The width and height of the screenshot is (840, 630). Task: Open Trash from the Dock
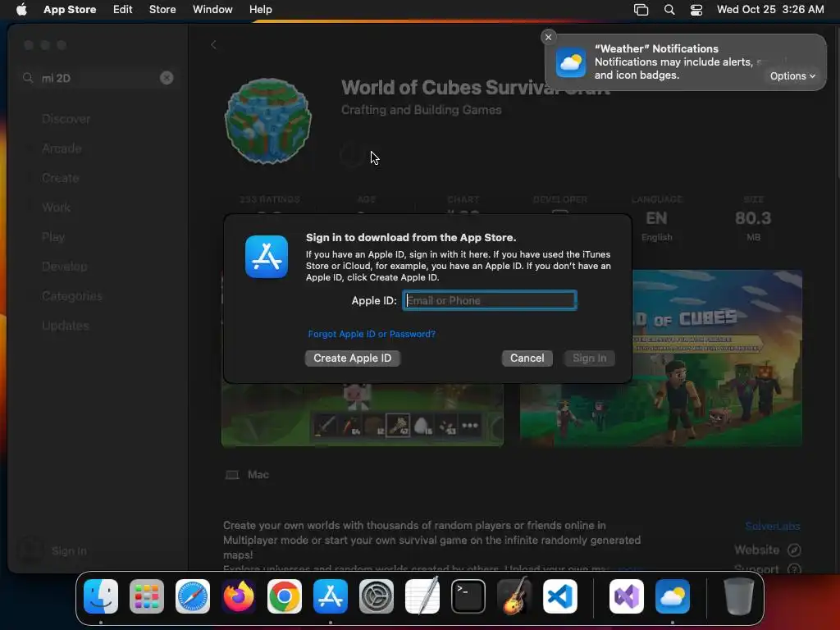(x=739, y=596)
